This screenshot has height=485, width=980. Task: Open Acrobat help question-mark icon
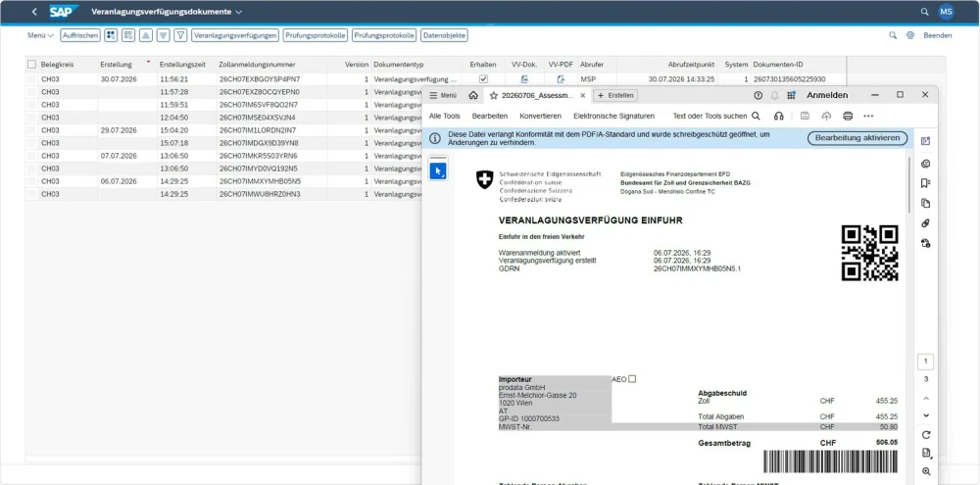(759, 96)
